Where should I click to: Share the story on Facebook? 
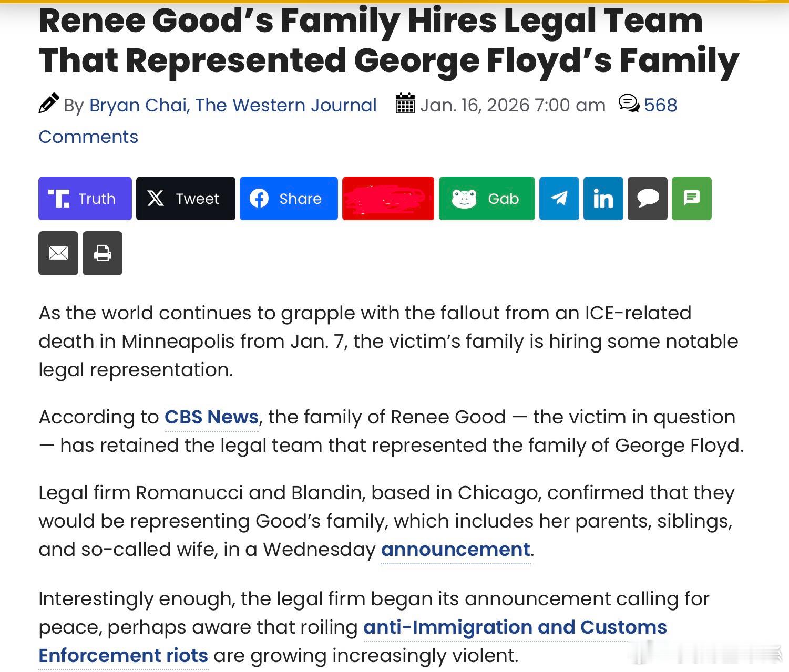pos(288,199)
